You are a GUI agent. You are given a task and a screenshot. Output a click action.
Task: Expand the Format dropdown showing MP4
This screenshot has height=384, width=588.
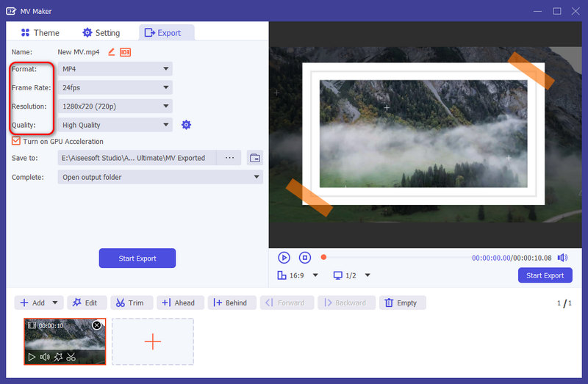click(115, 69)
